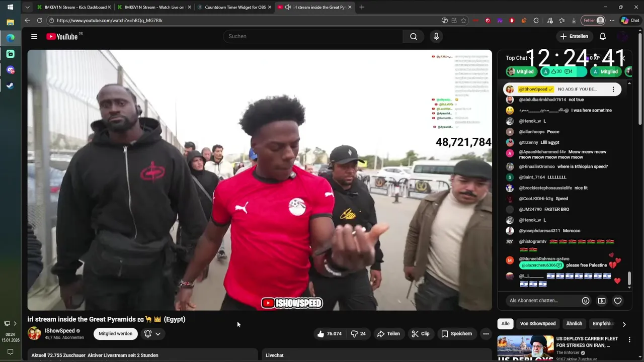
Task: Open options for US Deploys video
Action: coord(629,340)
